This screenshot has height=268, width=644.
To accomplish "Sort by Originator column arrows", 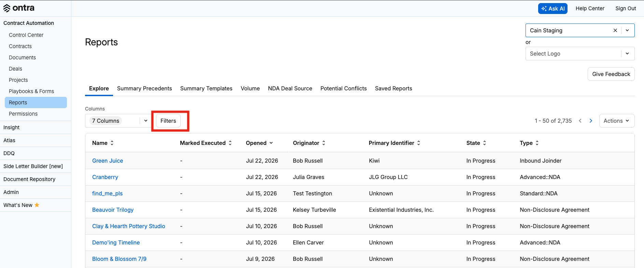I will click(324, 143).
